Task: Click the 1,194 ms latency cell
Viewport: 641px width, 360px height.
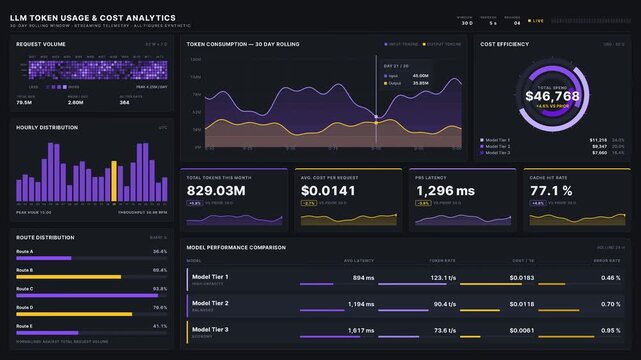Action: click(361, 304)
